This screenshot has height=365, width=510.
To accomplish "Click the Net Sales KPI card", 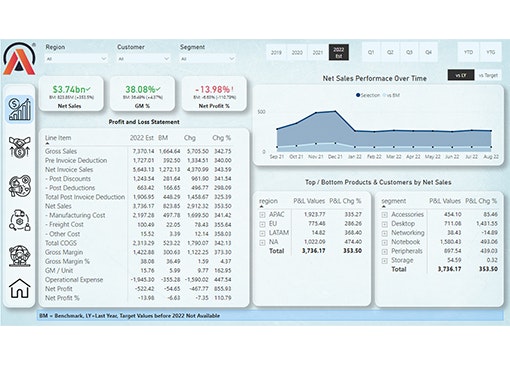I will click(x=71, y=94).
